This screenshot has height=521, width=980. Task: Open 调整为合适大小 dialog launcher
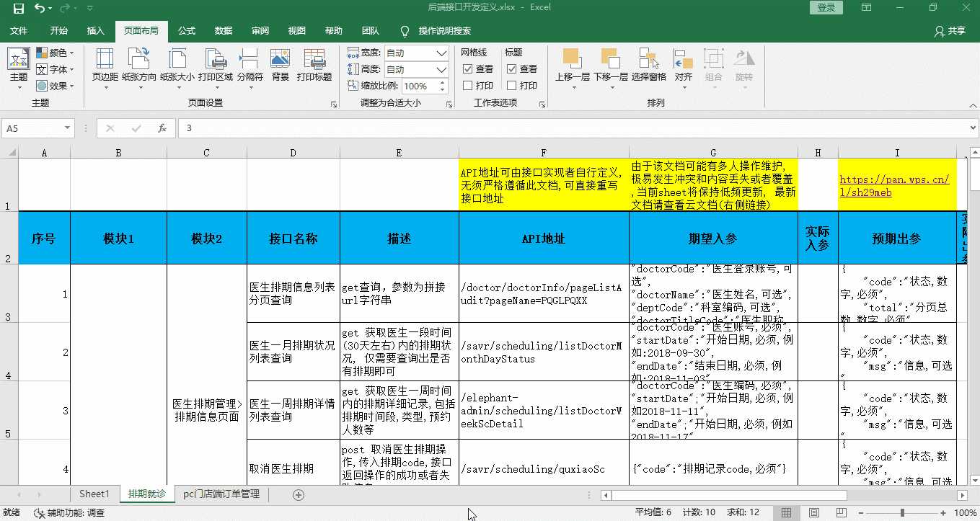(x=449, y=104)
